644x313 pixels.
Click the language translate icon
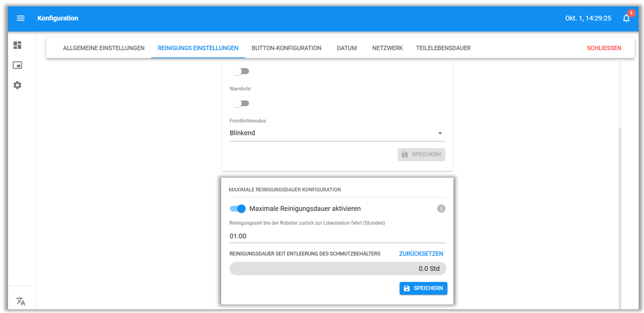(21, 301)
